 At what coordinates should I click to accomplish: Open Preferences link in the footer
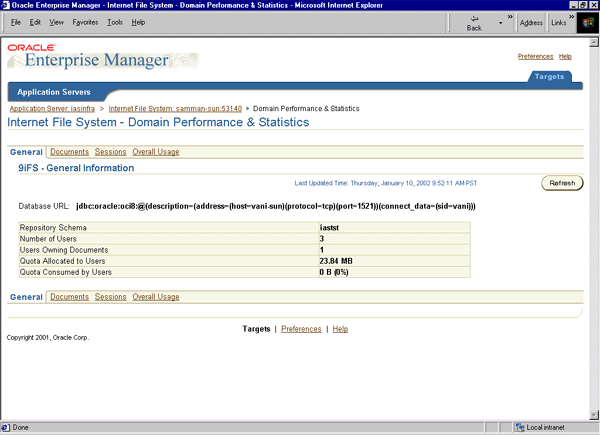301,329
